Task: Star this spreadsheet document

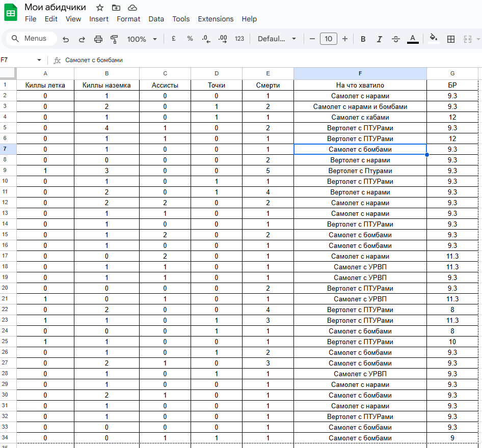Action: [x=100, y=7]
